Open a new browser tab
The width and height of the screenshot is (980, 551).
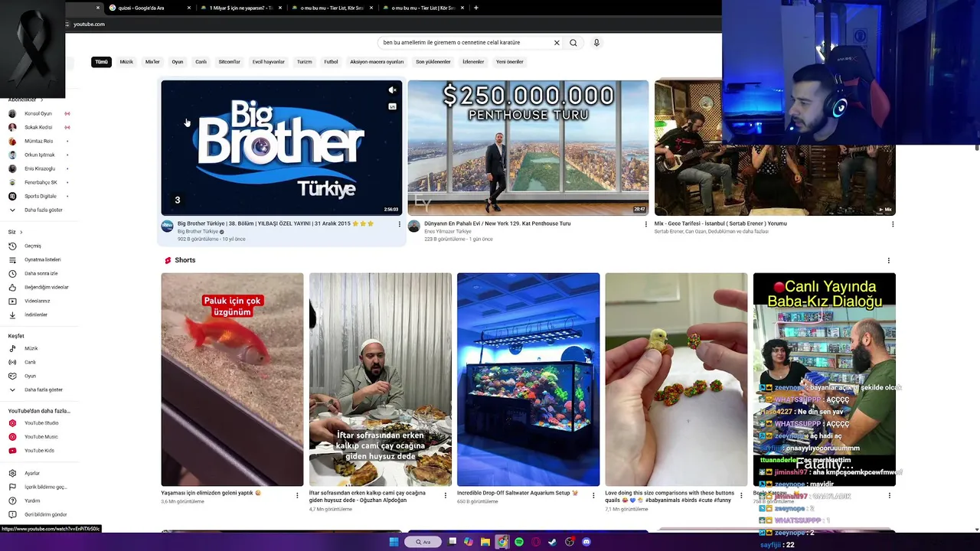click(476, 8)
